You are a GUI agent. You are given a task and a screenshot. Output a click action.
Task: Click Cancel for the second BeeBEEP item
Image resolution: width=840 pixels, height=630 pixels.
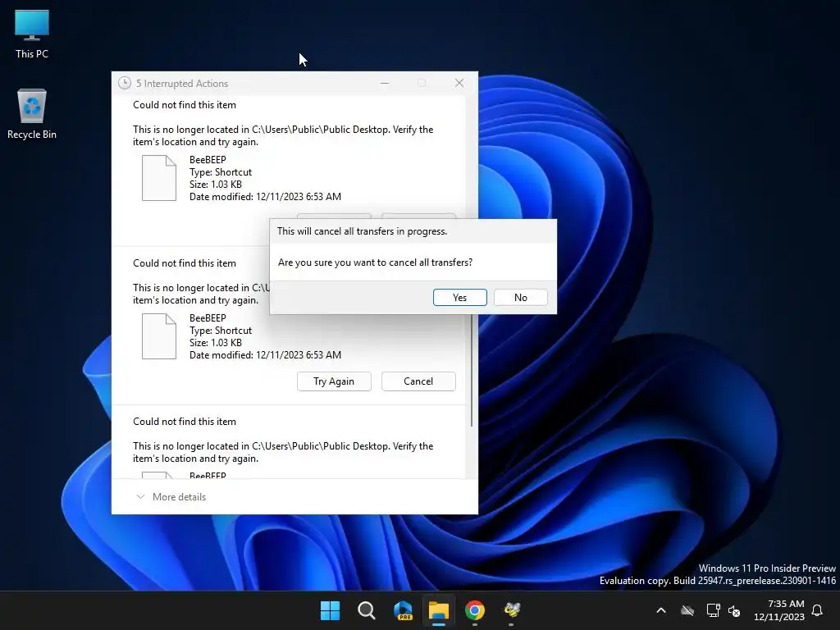418,381
